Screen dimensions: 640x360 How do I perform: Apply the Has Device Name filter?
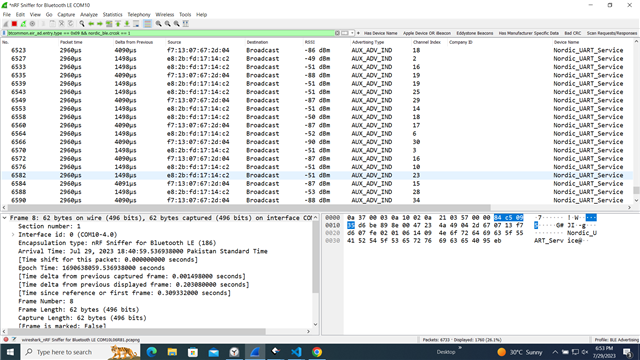point(380,33)
